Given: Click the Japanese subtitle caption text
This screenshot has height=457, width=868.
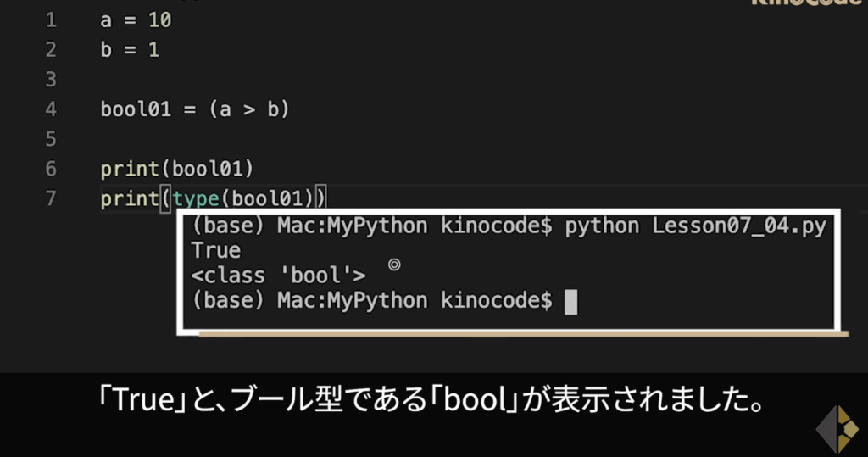Looking at the screenshot, I should tap(431, 399).
